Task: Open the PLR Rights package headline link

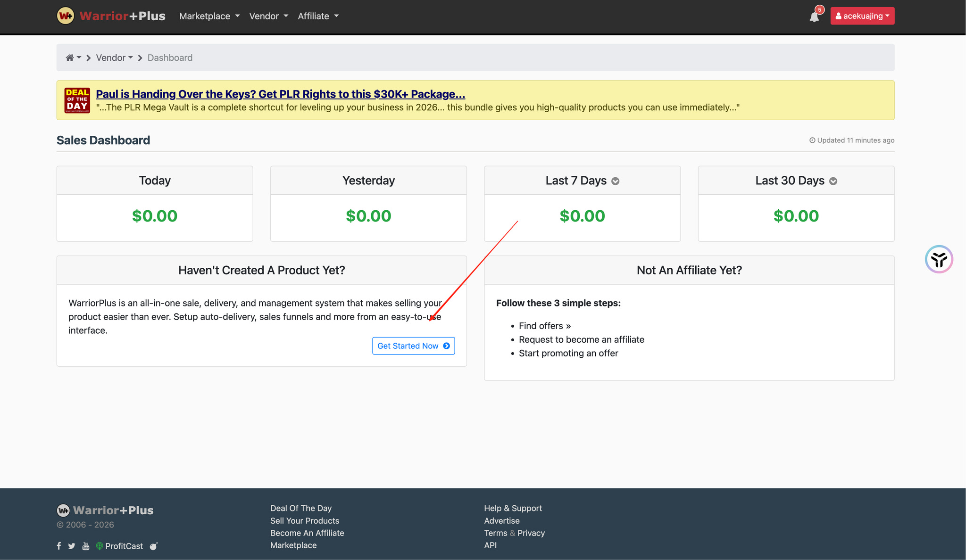Action: pos(280,94)
